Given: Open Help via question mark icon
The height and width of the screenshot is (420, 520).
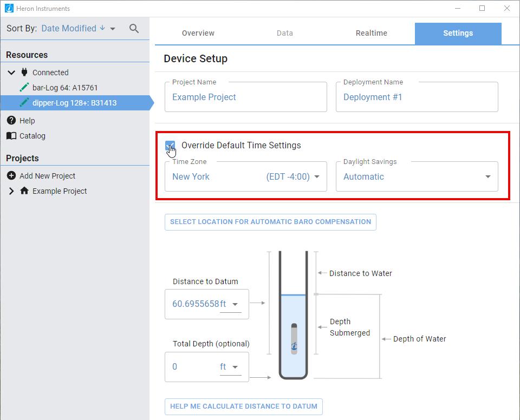Looking at the screenshot, I should tap(11, 120).
